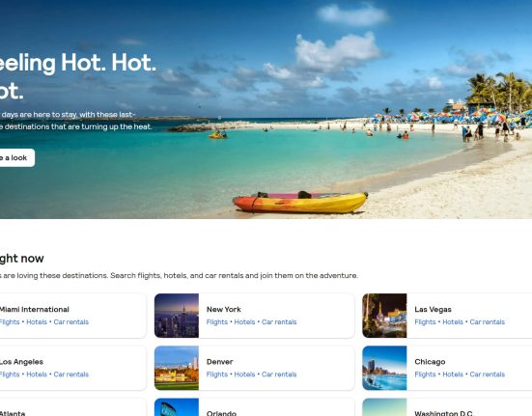Open the Orlando thumbnail image
The height and width of the screenshot is (416, 532).
(x=177, y=407)
